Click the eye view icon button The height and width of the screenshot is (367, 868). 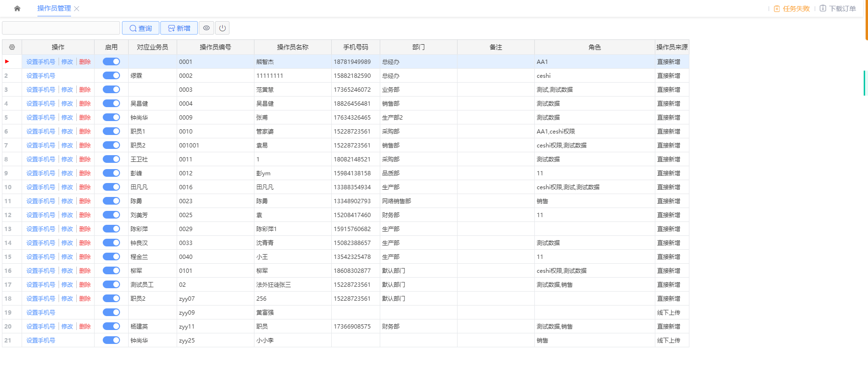click(x=206, y=28)
